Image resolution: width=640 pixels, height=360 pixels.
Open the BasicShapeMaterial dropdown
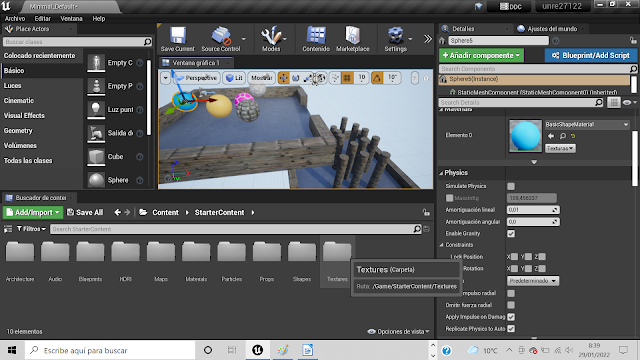(x=587, y=124)
